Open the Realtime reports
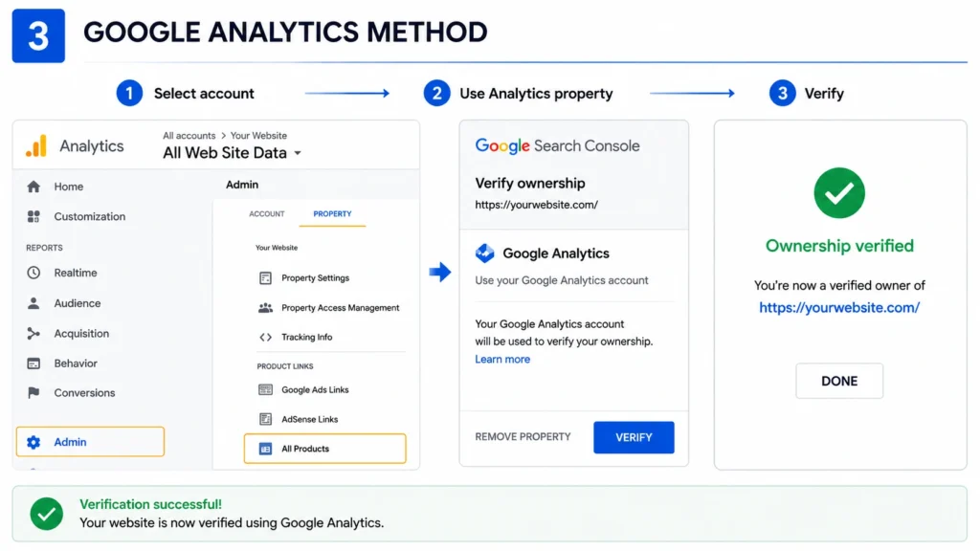Viewport: 980px width, 551px height. click(75, 273)
